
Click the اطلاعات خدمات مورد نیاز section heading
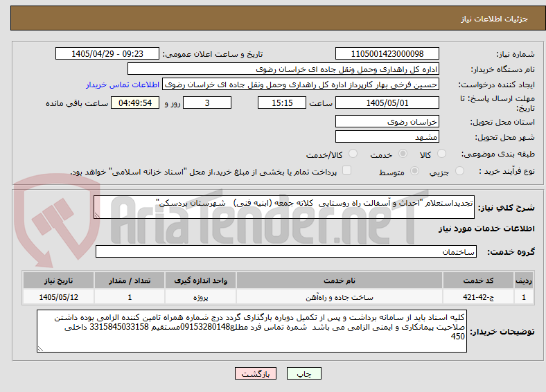tap(486, 229)
